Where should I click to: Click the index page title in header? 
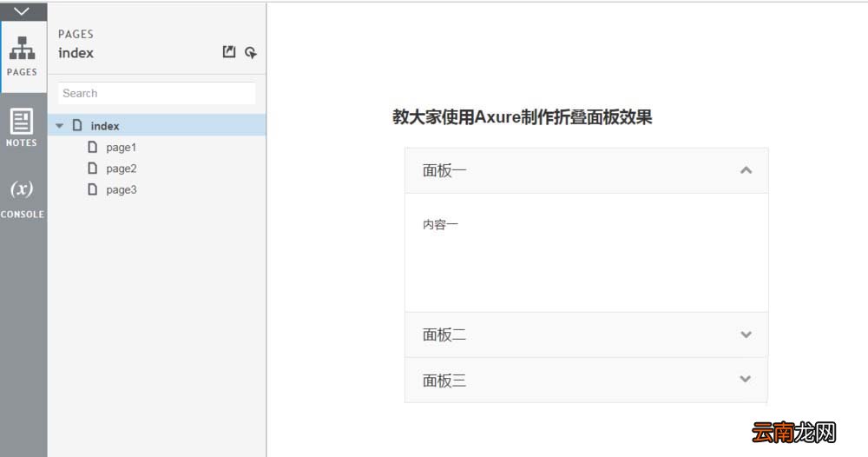76,53
